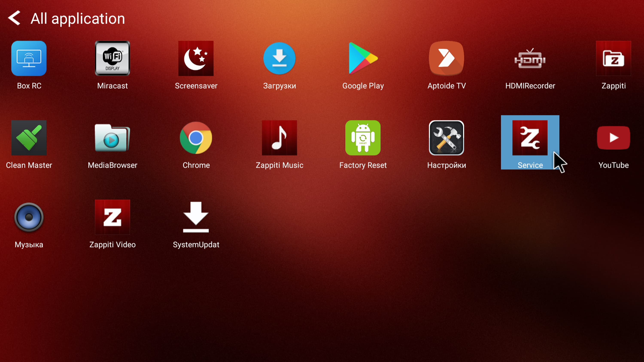This screenshot has height=362, width=644.
Task: Go back using the top-left back arrow
Action: (14, 18)
